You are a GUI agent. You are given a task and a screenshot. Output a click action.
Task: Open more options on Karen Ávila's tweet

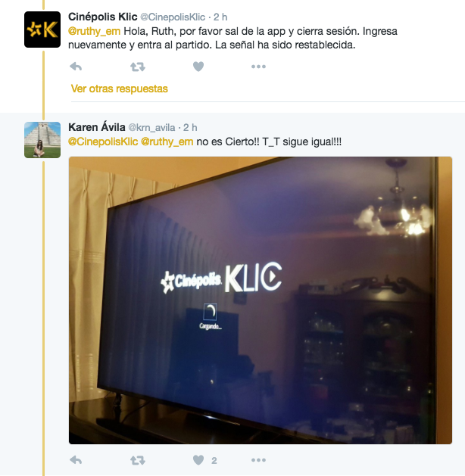pyautogui.click(x=258, y=460)
